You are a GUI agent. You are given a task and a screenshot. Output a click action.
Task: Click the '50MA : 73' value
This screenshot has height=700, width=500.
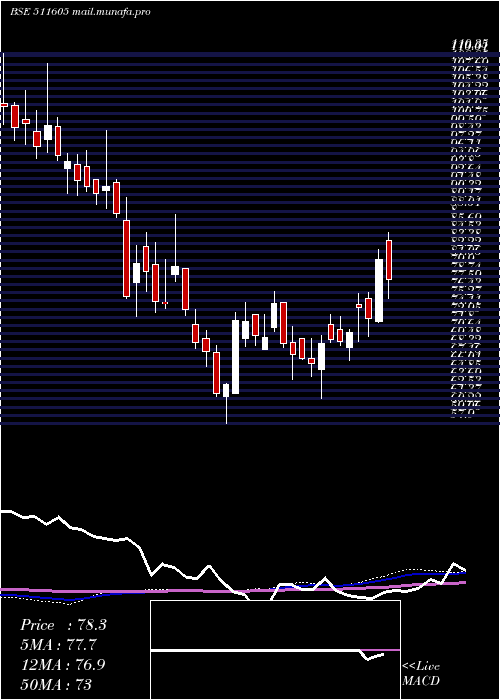coord(56,684)
